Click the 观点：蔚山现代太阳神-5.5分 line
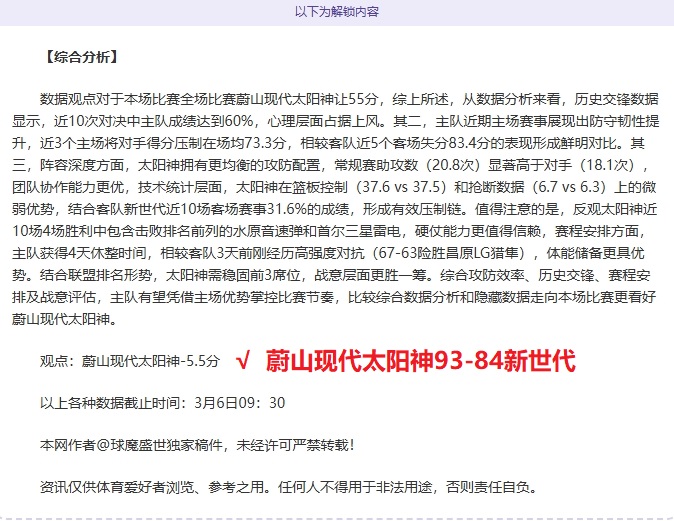Image resolution: width=674 pixels, height=521 pixels. (130, 361)
